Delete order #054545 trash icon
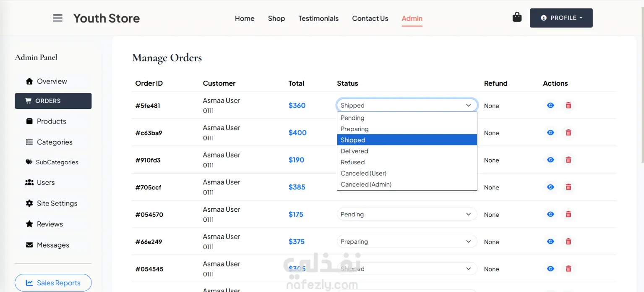Image resolution: width=644 pixels, height=292 pixels. coord(568,269)
